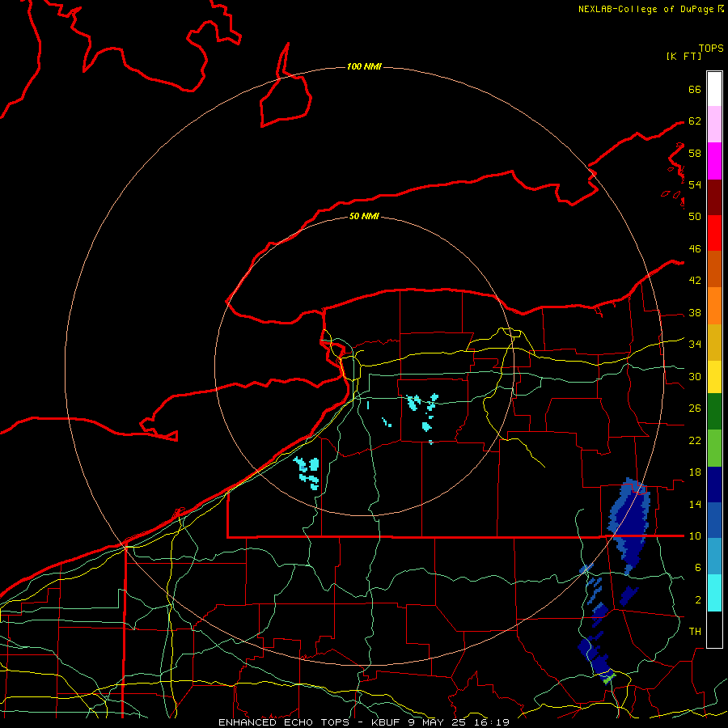Screen dimensions: 728x728
Task: Click the '50 NMI' range ring label
Action: point(364,216)
